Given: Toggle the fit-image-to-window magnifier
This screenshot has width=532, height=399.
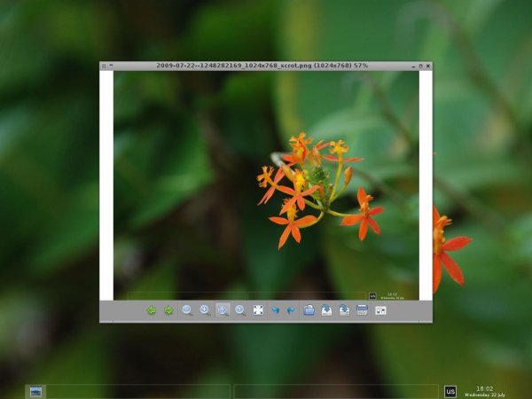Looking at the screenshot, I should 223,310.
